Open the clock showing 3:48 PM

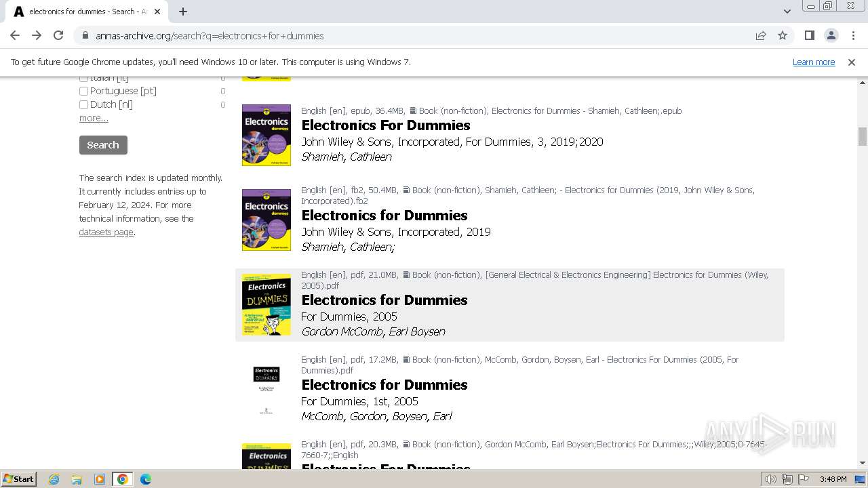833,479
